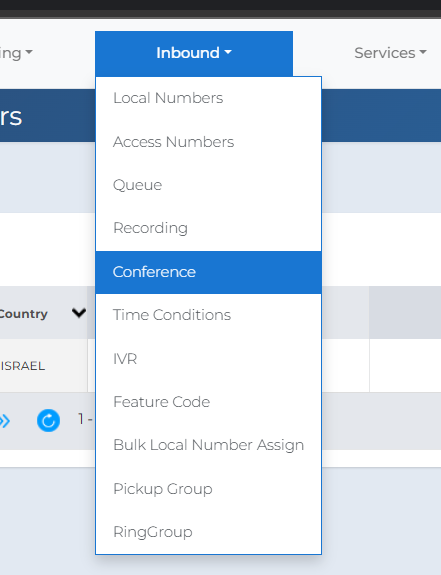Screen dimensions: 441x575
Task: Select Local Numbers from Inbound menu
Action: [208, 98]
